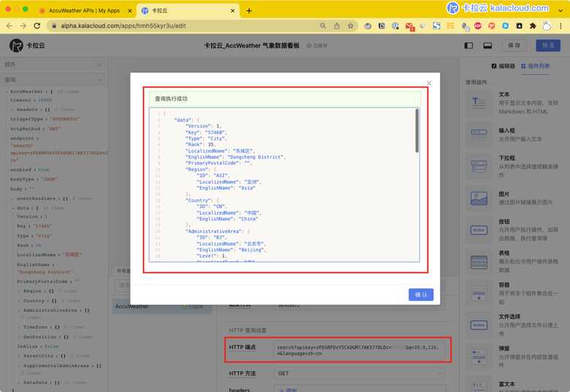The height and width of the screenshot is (392, 570).
Task: Click the HTTP 端点 endpoint input field
Action: point(360,350)
